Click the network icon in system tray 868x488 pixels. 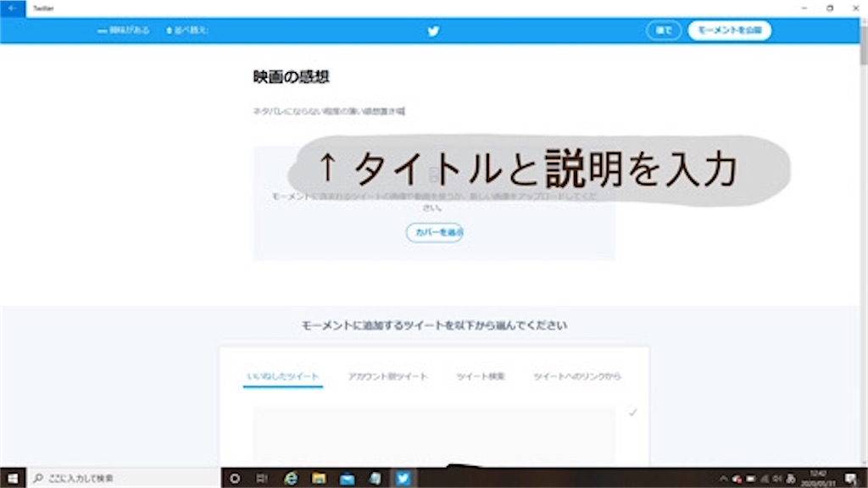764,479
